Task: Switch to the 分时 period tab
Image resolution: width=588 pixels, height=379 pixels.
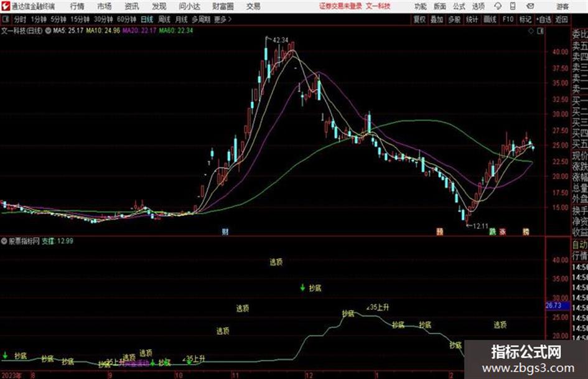Action: click(20, 19)
